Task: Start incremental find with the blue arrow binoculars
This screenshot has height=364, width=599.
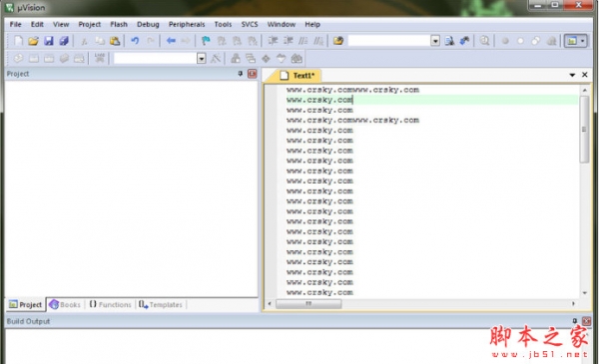Action: tap(464, 41)
